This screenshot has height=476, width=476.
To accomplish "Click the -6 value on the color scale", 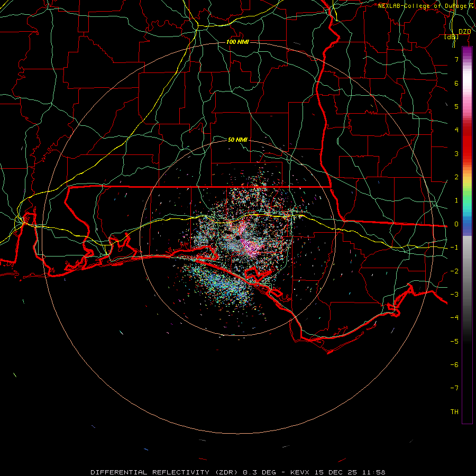I will coord(454,365).
